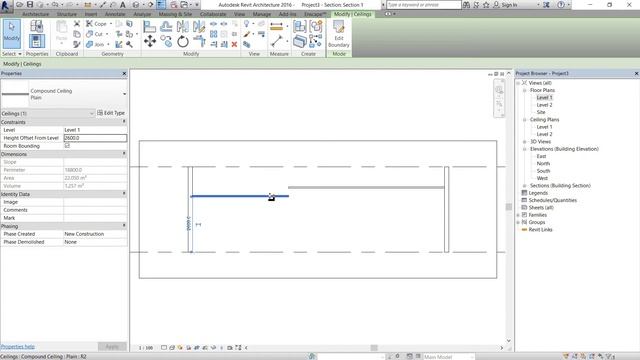Click the Array tool icon

click(213, 34)
